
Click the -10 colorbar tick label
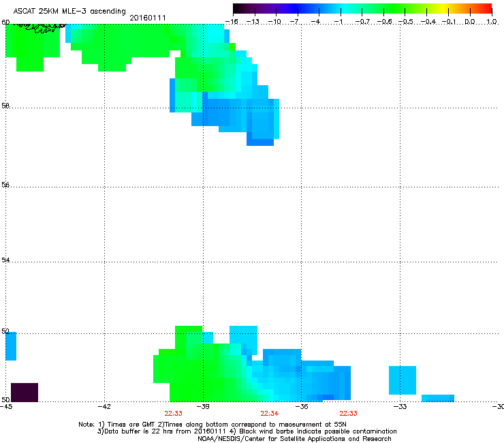point(274,22)
